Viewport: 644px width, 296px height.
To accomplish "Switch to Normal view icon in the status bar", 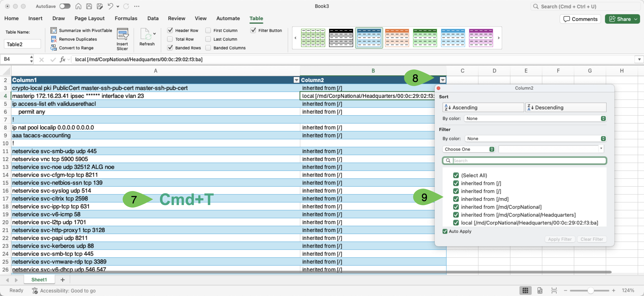I will coord(525,290).
